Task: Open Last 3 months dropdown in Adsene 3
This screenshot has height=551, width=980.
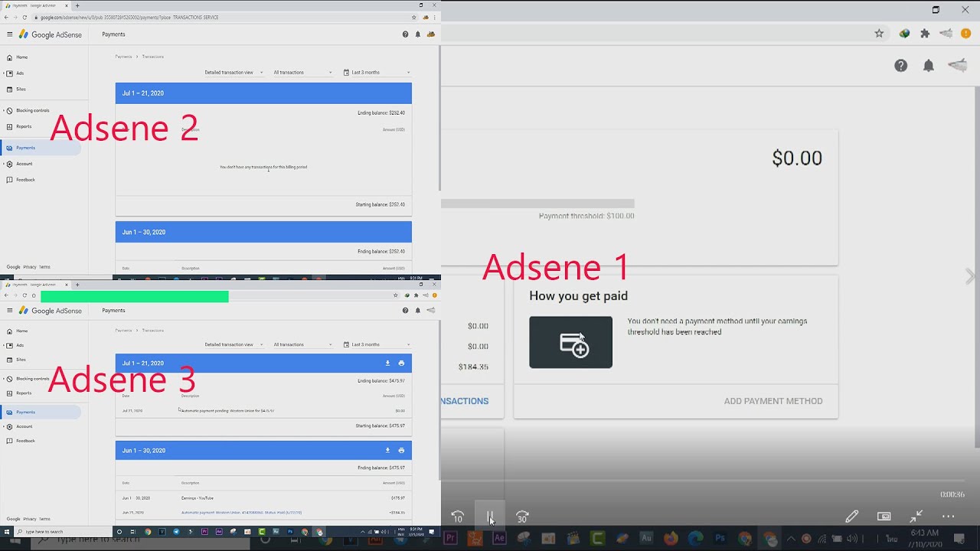Action: pyautogui.click(x=377, y=345)
